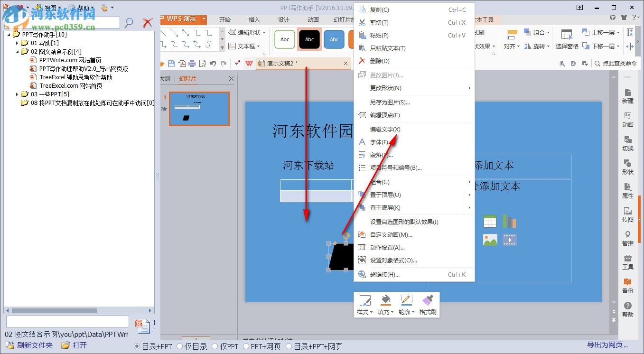This screenshot has height=354, width=644.
Task: Click 导出为网页… link
Action: coord(607,345)
